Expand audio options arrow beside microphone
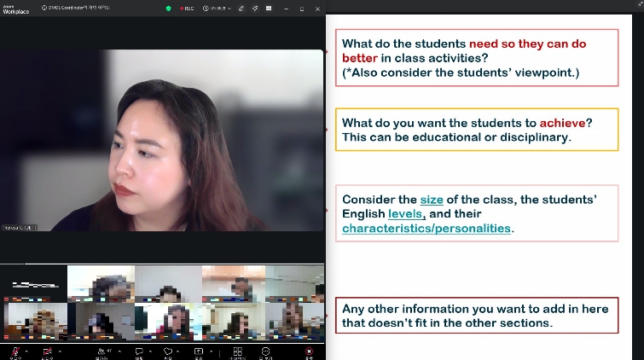Image resolution: width=644 pixels, height=360 pixels. click(26, 350)
